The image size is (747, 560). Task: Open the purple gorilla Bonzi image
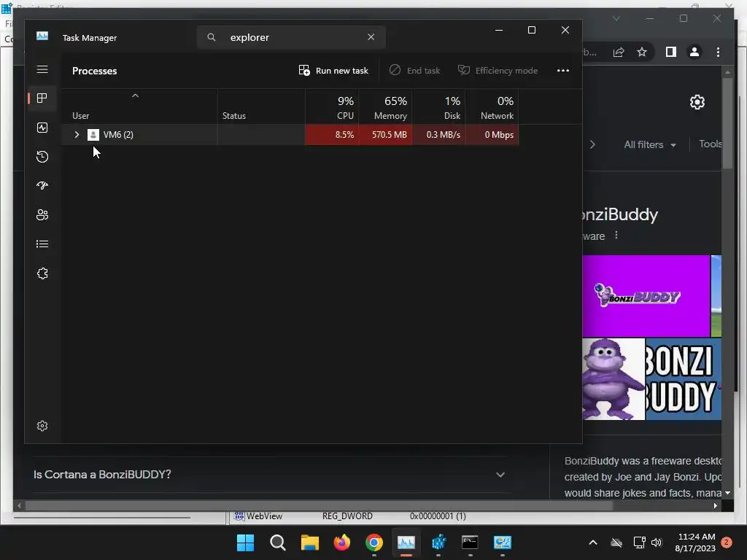(x=613, y=379)
